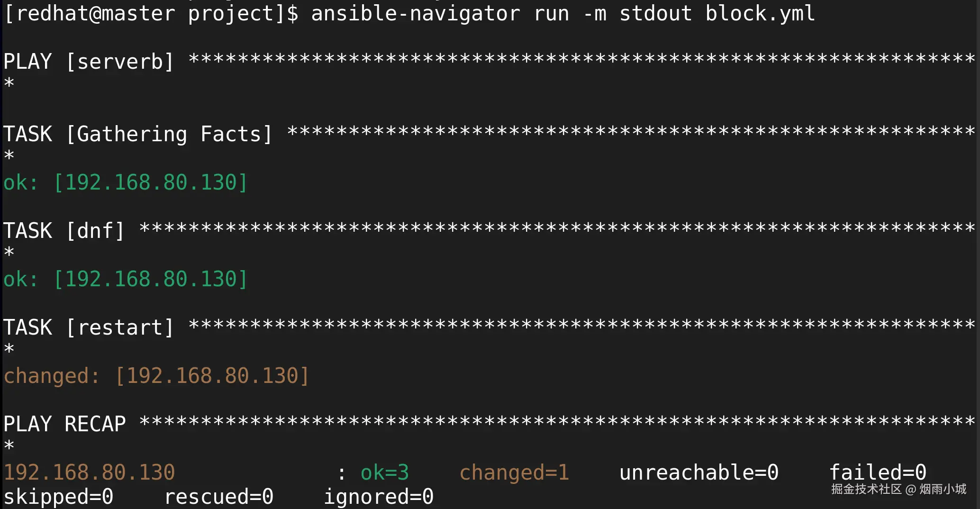The image size is (980, 509).
Task: Click the ignored=0 recap counter
Action: click(x=379, y=497)
